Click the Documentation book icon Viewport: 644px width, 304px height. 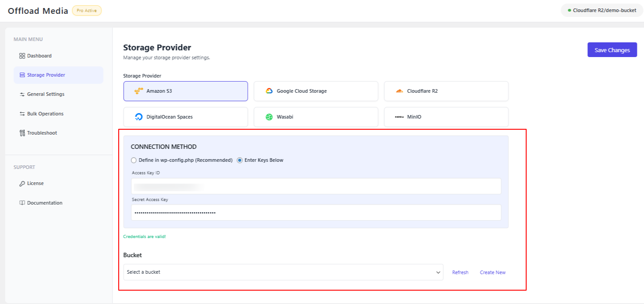pyautogui.click(x=22, y=203)
